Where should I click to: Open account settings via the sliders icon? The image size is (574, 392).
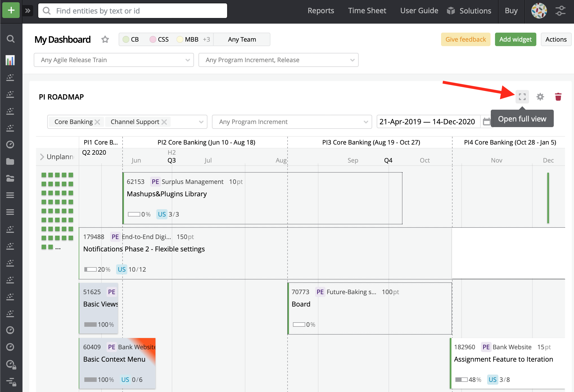point(561,10)
